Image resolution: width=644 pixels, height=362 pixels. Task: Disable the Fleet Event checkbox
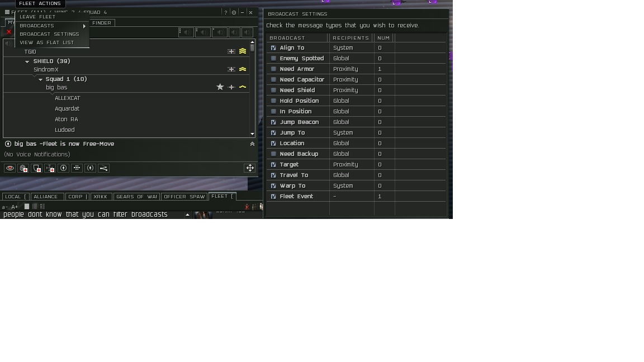point(273,197)
